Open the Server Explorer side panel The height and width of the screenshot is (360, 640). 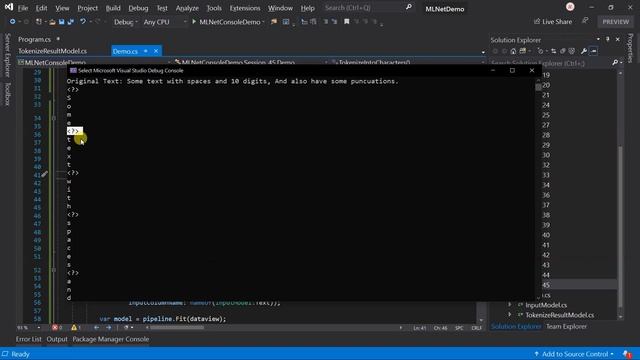7,55
